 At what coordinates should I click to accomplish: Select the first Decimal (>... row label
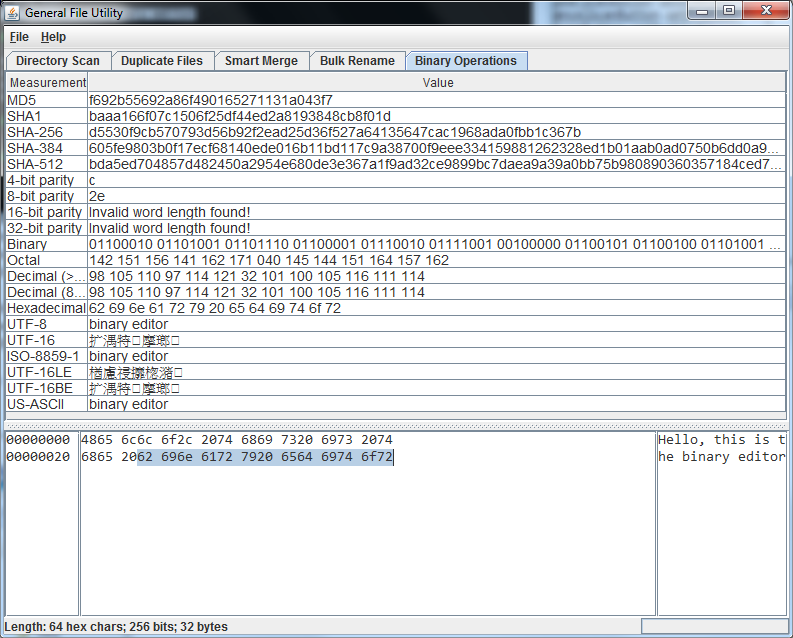click(46, 277)
